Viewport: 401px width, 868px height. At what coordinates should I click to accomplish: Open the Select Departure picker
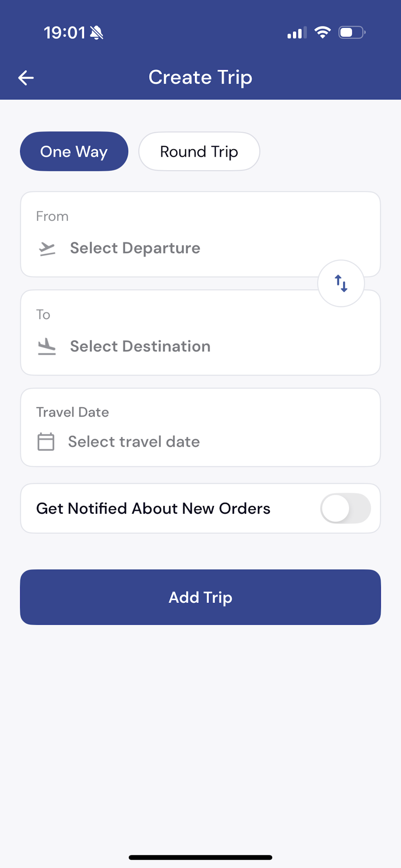[200, 234]
